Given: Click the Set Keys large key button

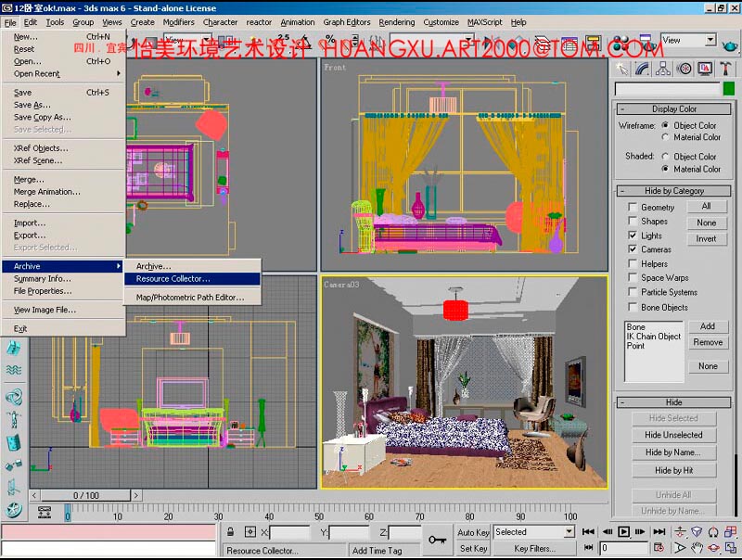Looking at the screenshot, I should [437, 540].
